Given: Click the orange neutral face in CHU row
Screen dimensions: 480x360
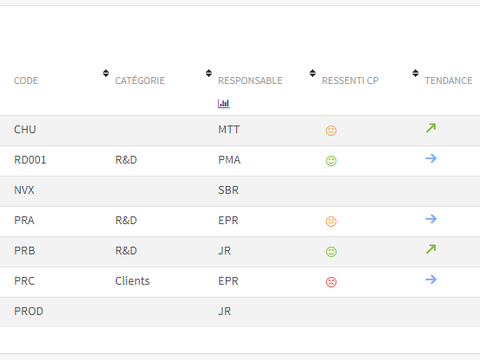Looking at the screenshot, I should [x=331, y=130].
